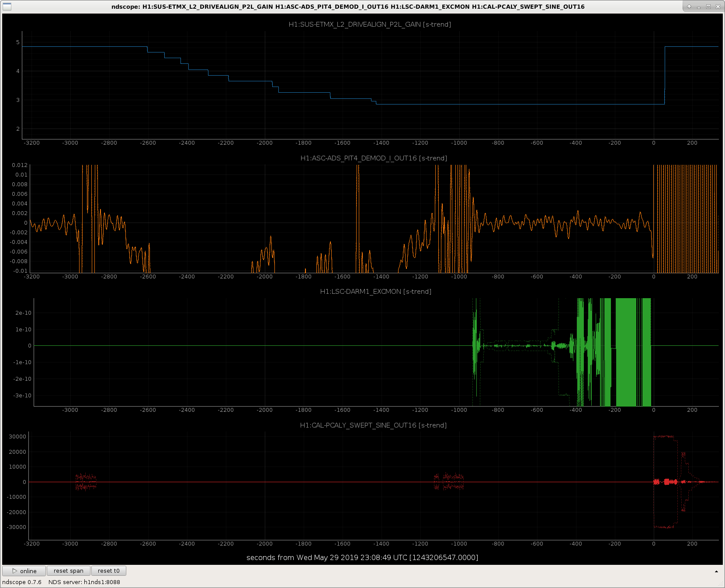725x588 pixels.
Task: Click the green DARM1 excitation solid block
Action: [x=626, y=352]
